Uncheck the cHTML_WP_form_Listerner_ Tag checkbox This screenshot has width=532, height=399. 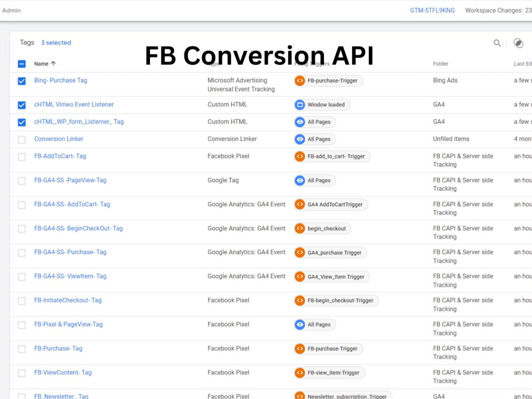[22, 122]
